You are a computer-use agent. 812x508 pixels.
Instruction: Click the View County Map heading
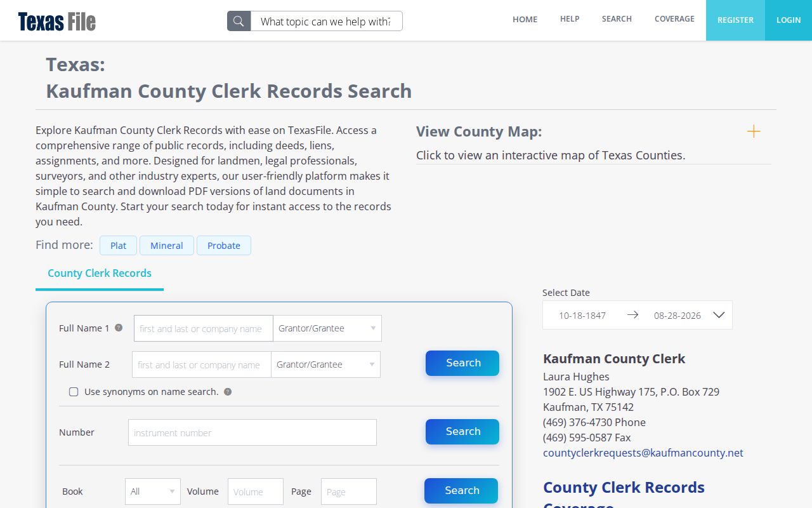tap(479, 131)
